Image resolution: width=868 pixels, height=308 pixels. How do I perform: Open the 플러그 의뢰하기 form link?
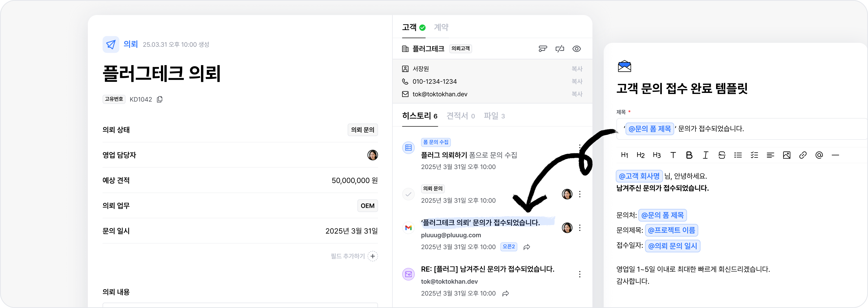(x=444, y=155)
